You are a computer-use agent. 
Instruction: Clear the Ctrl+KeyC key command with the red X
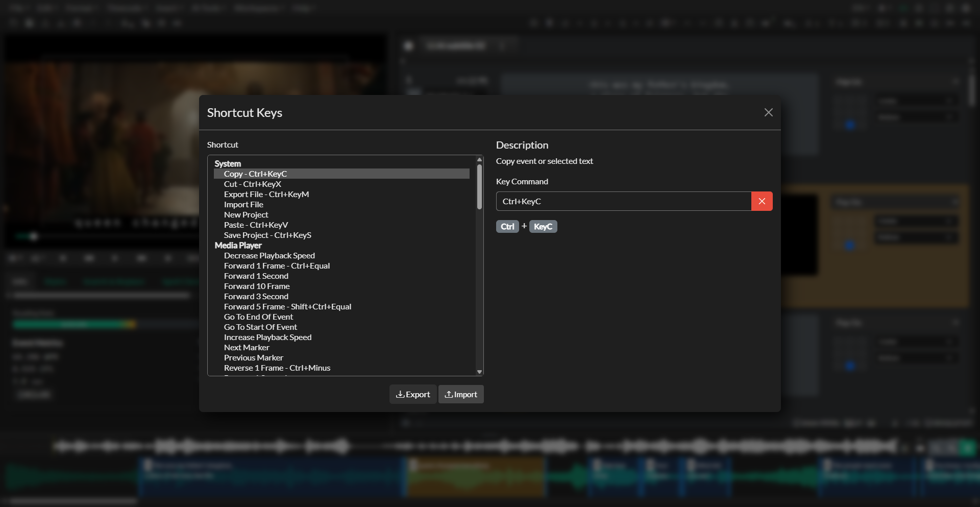click(x=762, y=201)
